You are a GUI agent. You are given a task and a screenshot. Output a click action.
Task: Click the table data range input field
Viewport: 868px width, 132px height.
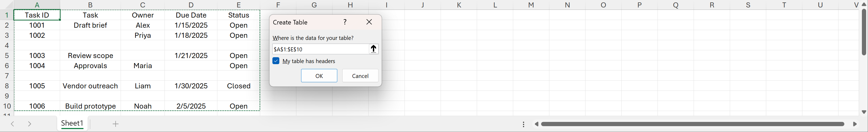[320, 49]
